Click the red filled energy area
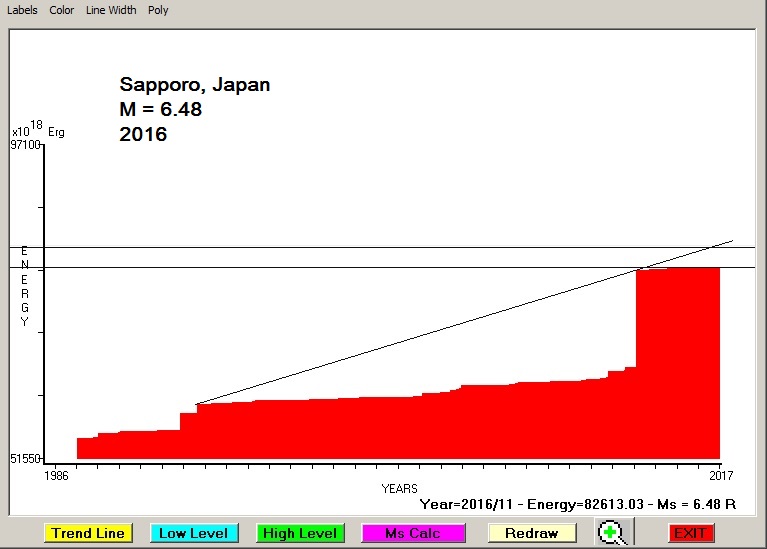 400,430
